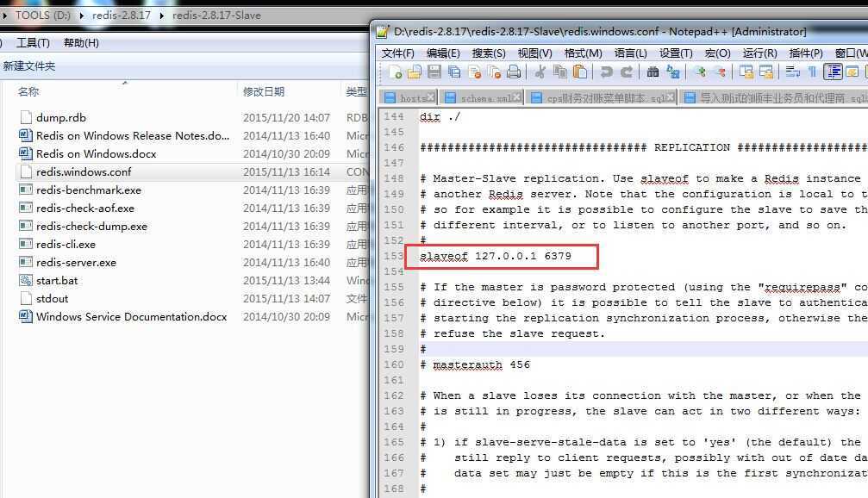Toggle the indent guide button
This screenshot has width=868, height=498.
pos(833,72)
